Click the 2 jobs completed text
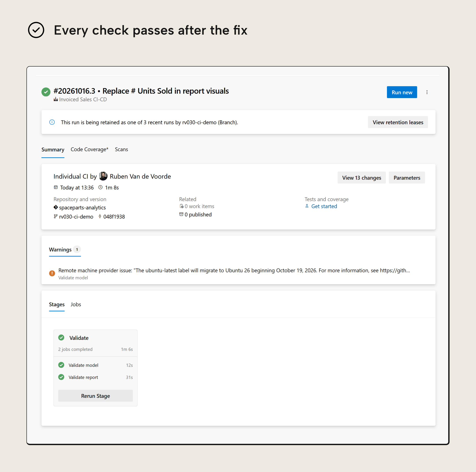 pos(75,349)
